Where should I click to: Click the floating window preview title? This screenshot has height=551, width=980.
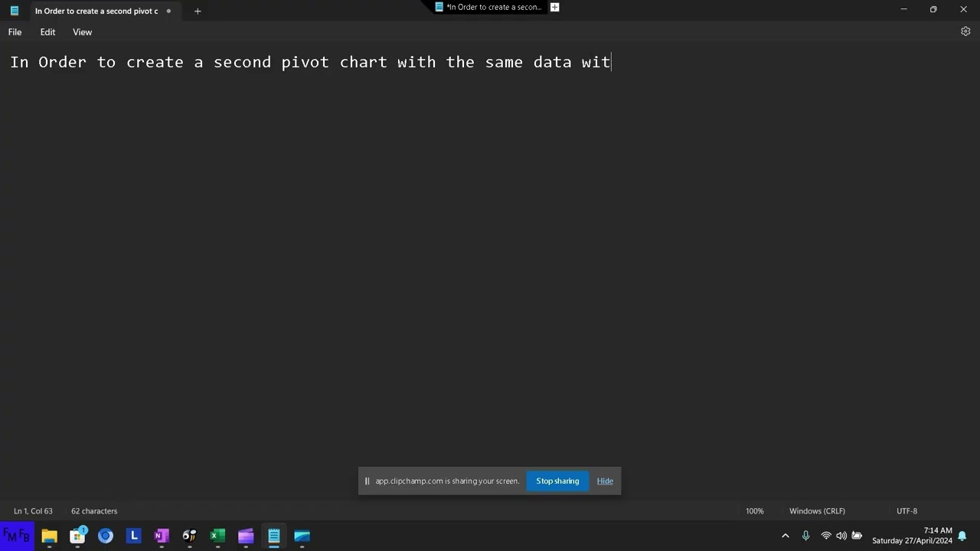pyautogui.click(x=494, y=7)
